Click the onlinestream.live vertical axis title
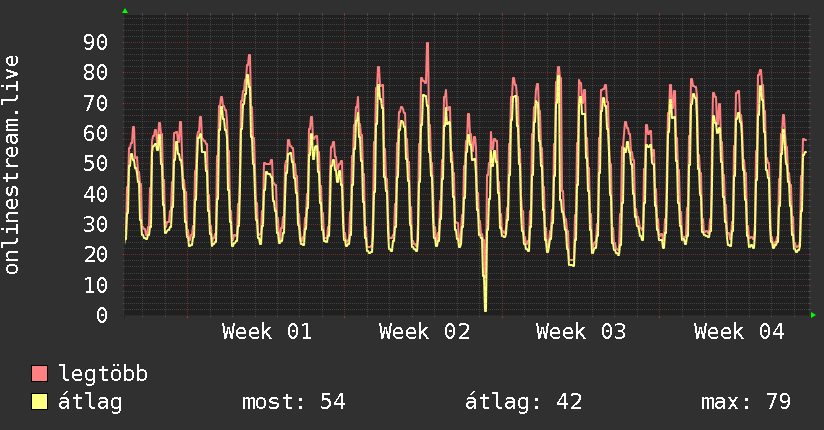Screen dimensions: 824x430 (x=11, y=165)
